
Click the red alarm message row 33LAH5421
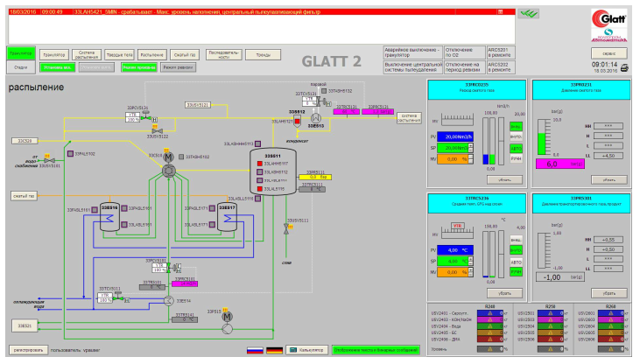[x=261, y=12]
